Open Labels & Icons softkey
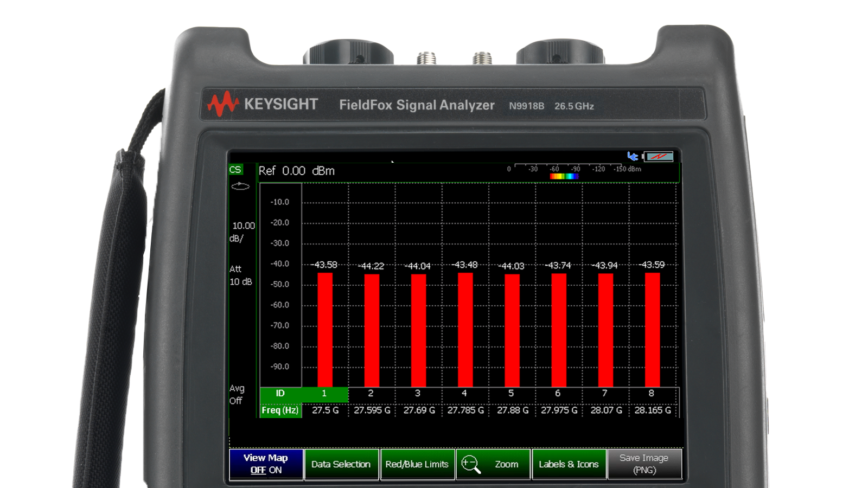 pos(569,464)
